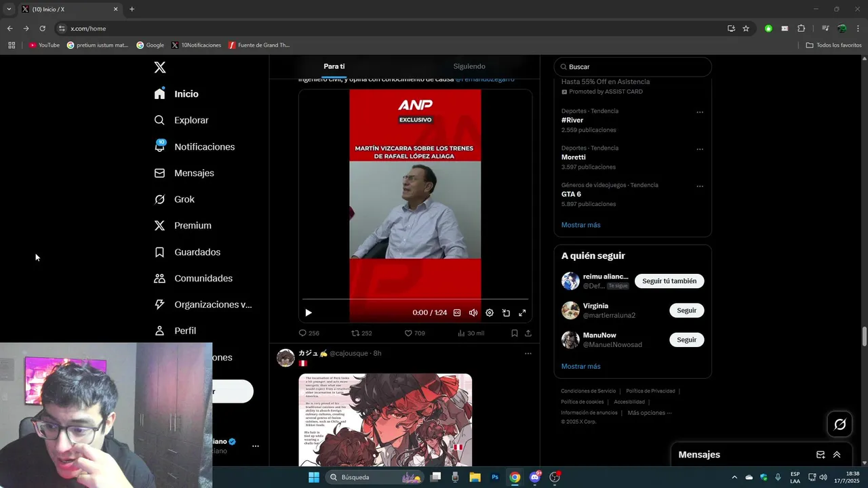Mute the video volume
The height and width of the screenshot is (488, 868).
click(x=473, y=312)
